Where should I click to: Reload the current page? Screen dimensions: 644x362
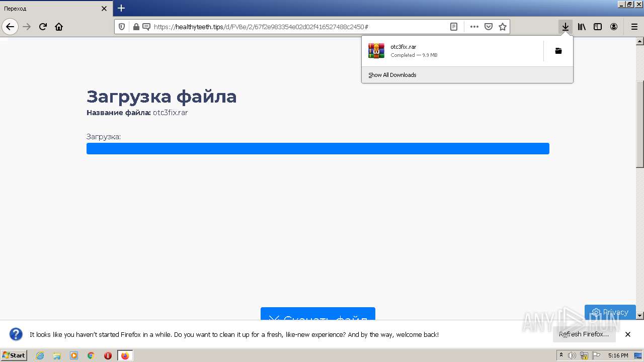(x=43, y=27)
